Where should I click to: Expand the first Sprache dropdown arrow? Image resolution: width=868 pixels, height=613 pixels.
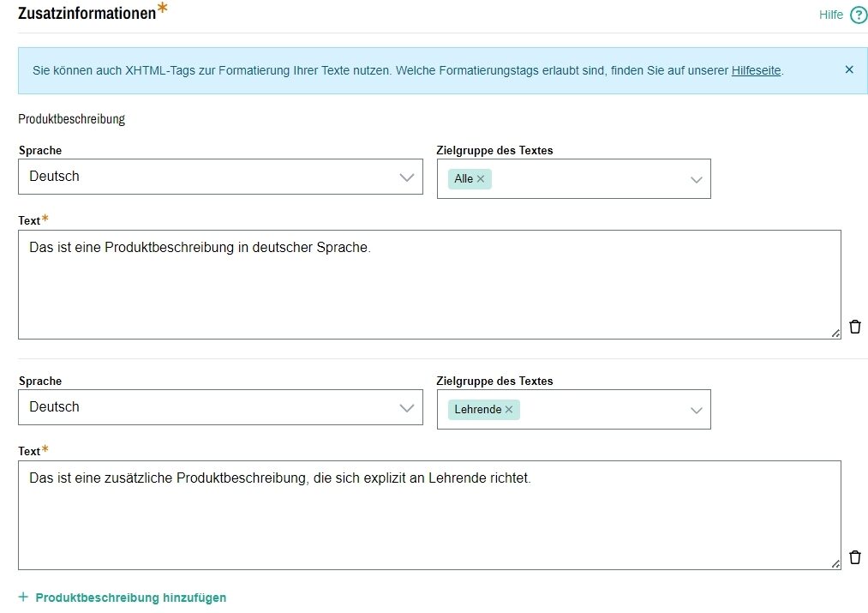coord(406,177)
